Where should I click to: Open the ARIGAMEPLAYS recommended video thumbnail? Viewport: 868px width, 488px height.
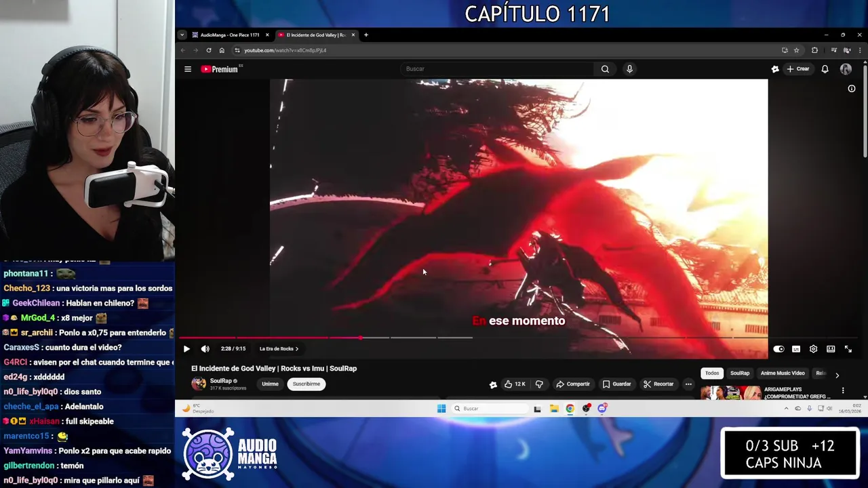pyautogui.click(x=730, y=392)
